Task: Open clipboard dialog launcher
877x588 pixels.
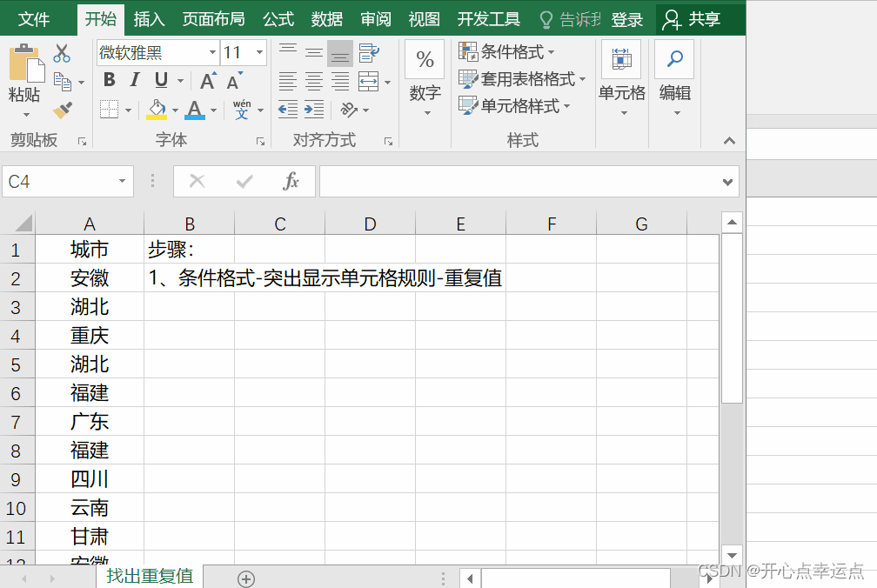Action: (x=82, y=142)
